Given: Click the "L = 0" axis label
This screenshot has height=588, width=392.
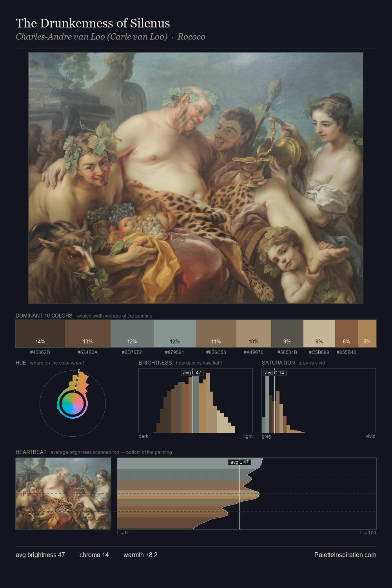Looking at the screenshot, I should [x=122, y=533].
